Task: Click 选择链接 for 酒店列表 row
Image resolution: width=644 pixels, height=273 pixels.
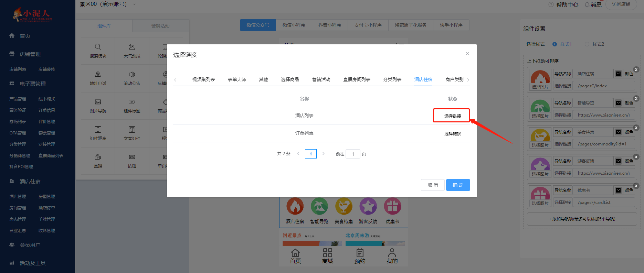Action: point(452,116)
